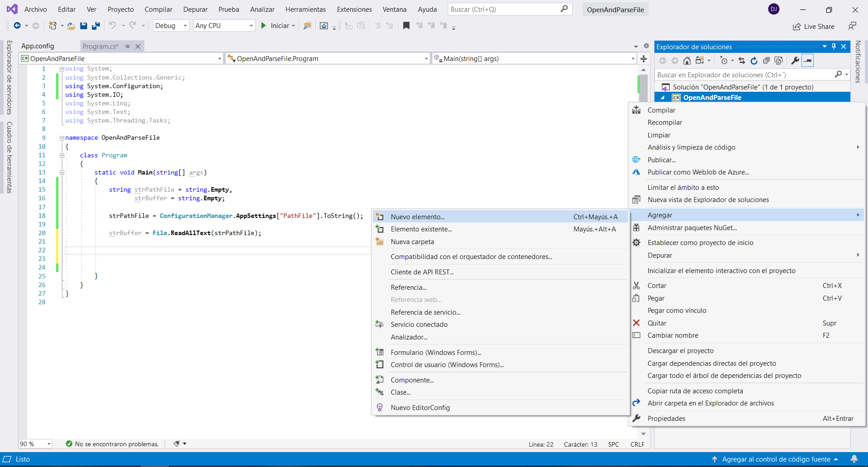Toggle the pin on Program.cs tab
The height and width of the screenshot is (467, 868).
pyautogui.click(x=128, y=47)
